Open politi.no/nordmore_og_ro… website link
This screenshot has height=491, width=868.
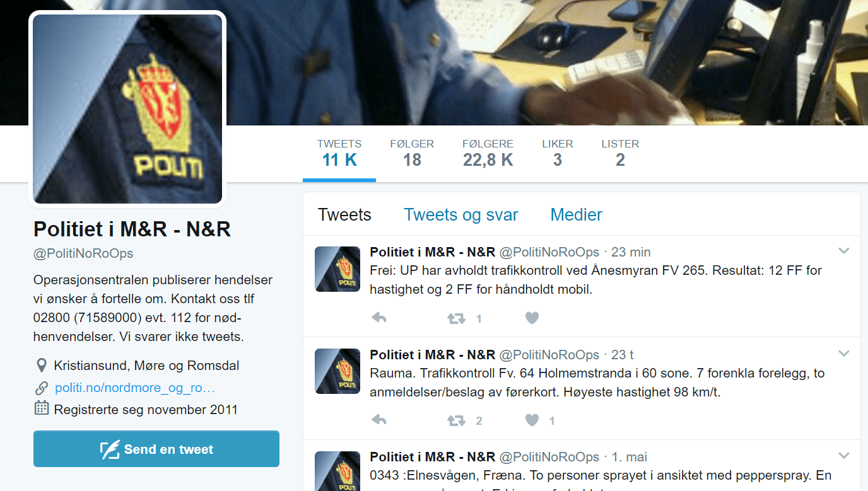[x=135, y=388]
